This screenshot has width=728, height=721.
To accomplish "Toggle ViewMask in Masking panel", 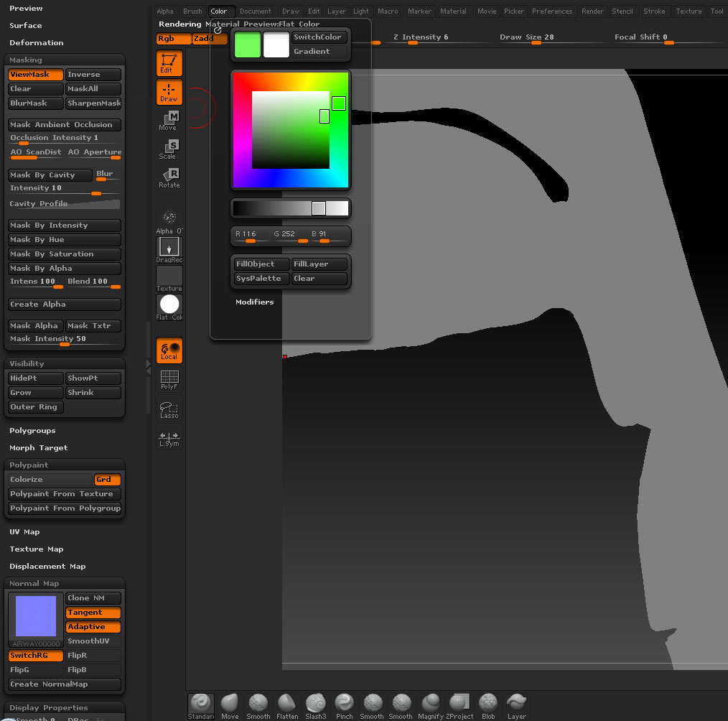I will pos(35,74).
